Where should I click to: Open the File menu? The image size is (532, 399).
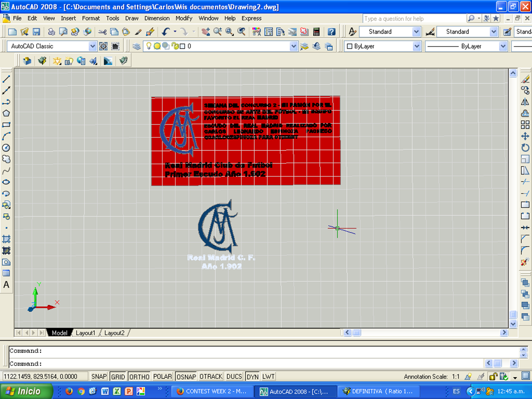[x=17, y=18]
